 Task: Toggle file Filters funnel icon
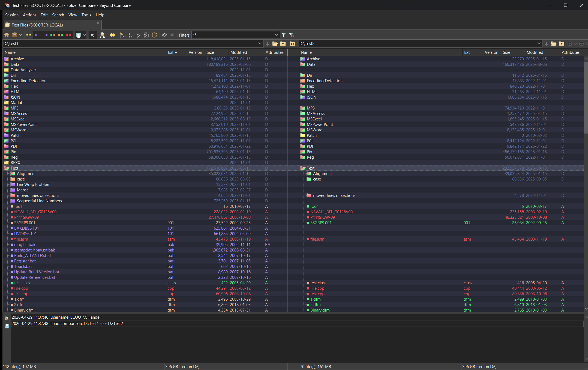point(284,35)
